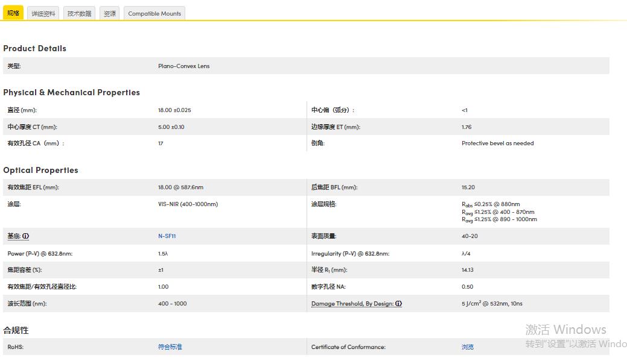
Task: Click the Product Details heading
Action: click(34, 48)
